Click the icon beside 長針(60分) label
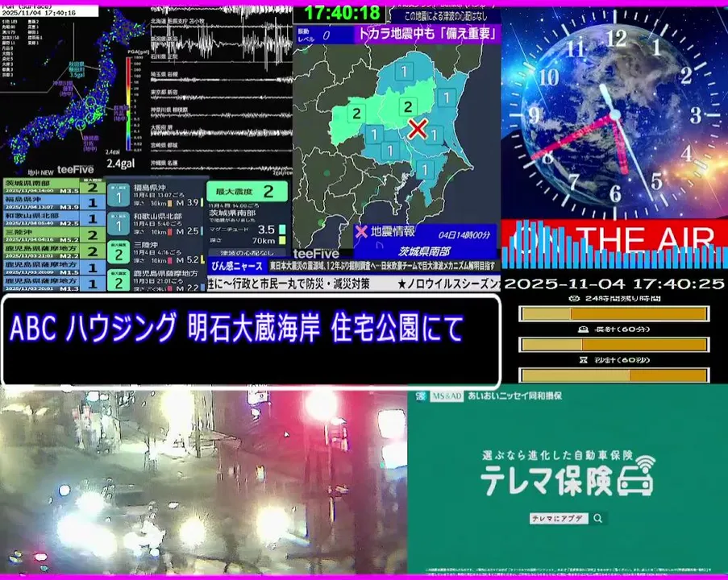This screenshot has height=580, width=728. pyautogui.click(x=583, y=329)
